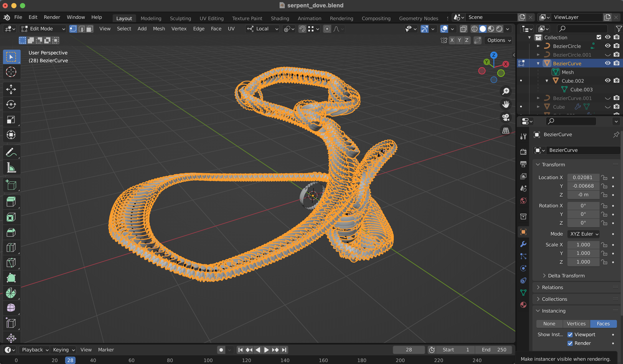Open the Modifiers properties tab (wrench icon)

523,244
